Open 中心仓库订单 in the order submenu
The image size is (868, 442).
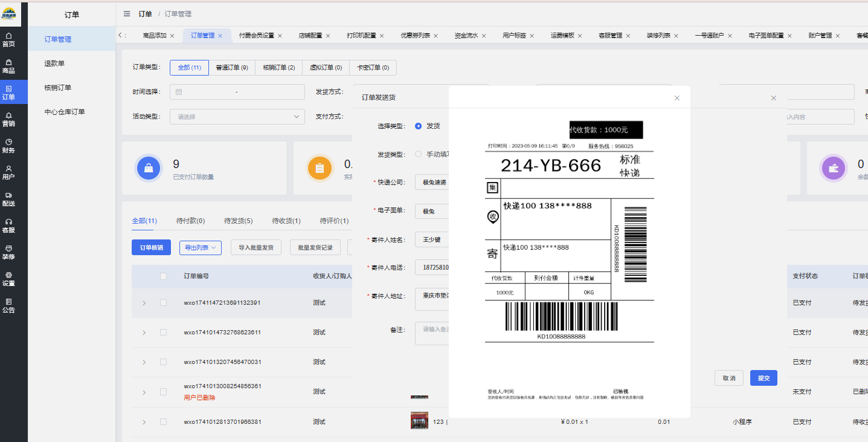point(65,112)
